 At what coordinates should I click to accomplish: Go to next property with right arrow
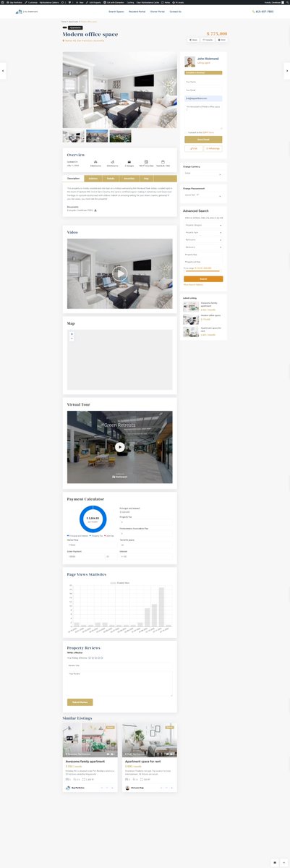pyautogui.click(x=287, y=70)
